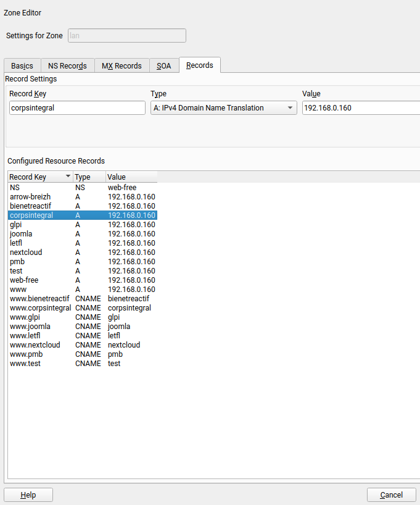Click the Cancel button
This screenshot has width=420, height=505.
(x=392, y=495)
